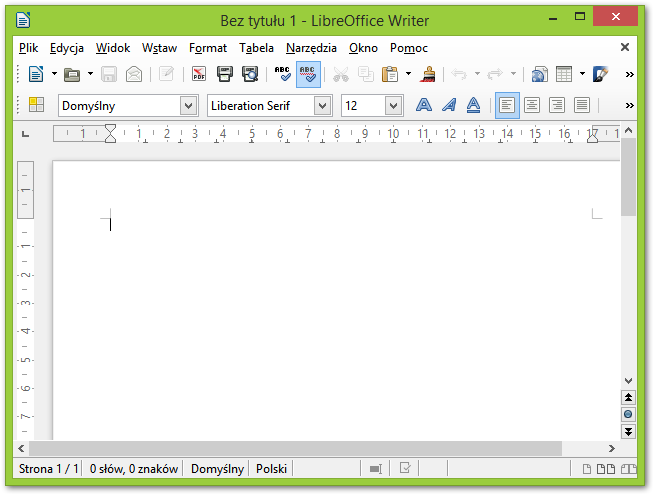The width and height of the screenshot is (654, 495).
Task: Click the Liberation Serif font name field
Action: tap(261, 106)
